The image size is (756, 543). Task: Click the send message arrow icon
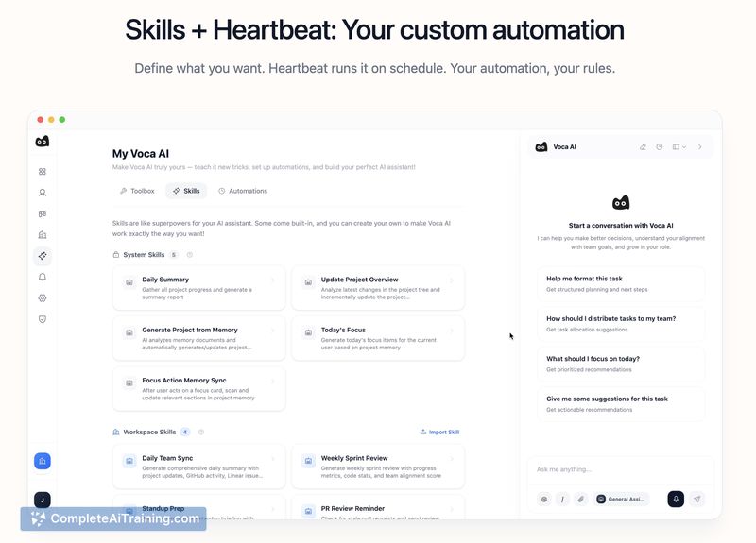697,500
